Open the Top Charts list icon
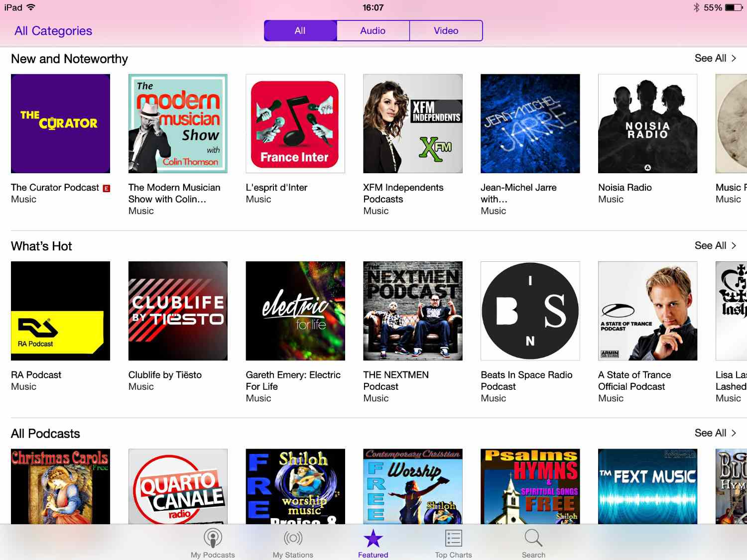 point(453,538)
